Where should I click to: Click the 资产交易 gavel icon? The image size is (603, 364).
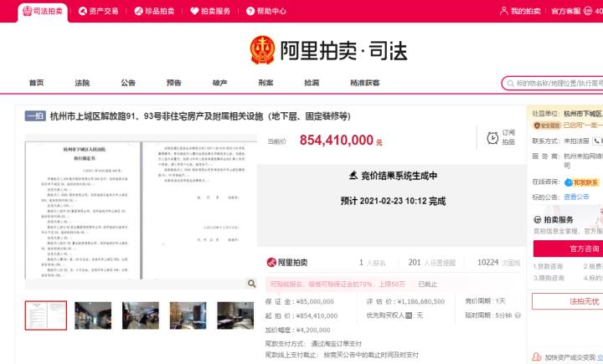82,11
